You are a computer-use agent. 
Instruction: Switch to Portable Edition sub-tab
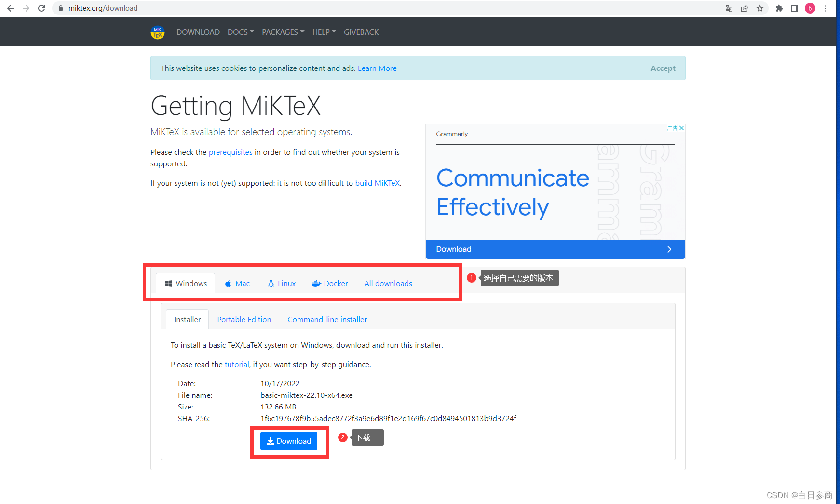pyautogui.click(x=244, y=320)
